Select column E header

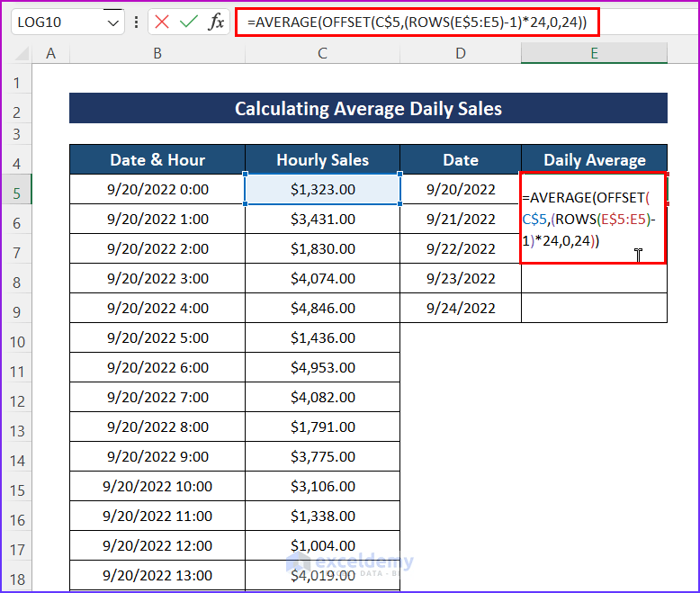coord(594,53)
